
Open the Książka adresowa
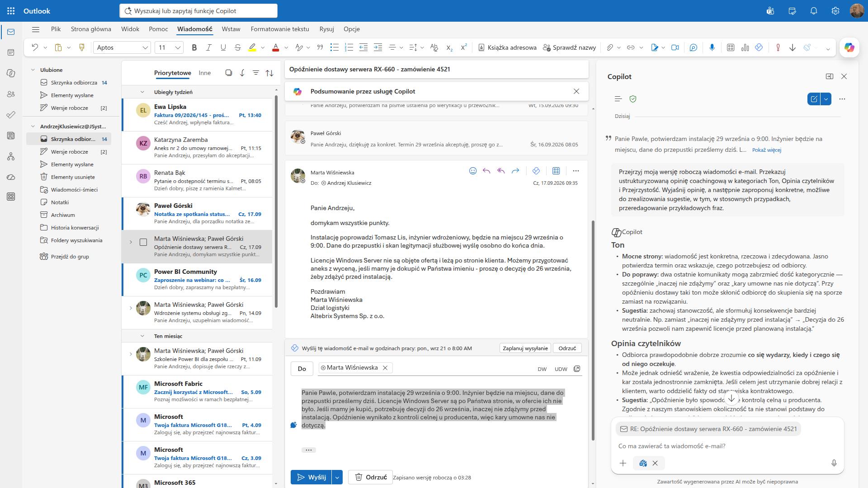coord(507,47)
